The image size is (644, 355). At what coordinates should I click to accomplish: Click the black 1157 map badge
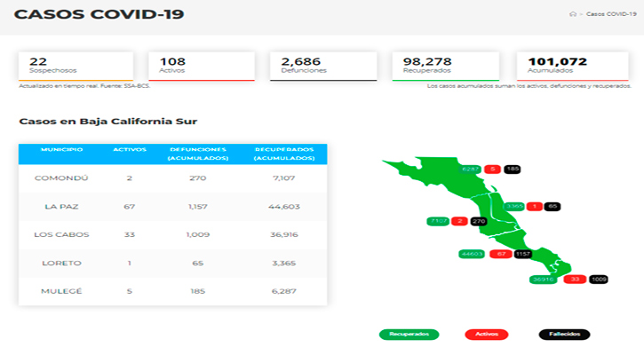523,254
